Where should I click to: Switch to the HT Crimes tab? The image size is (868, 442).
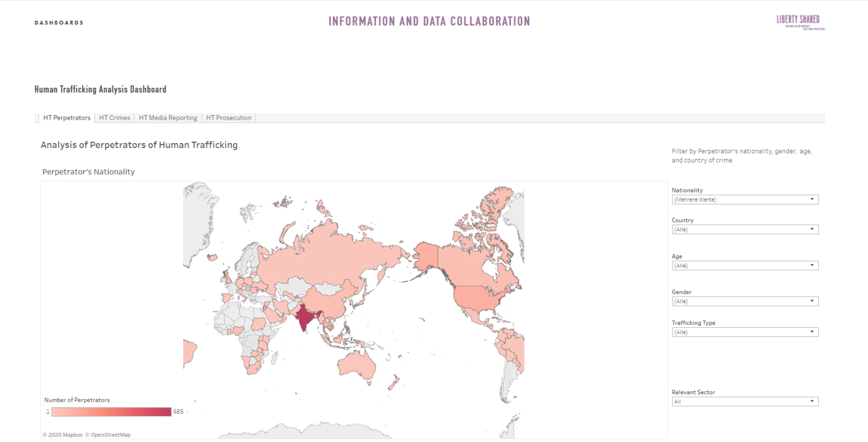tap(114, 118)
